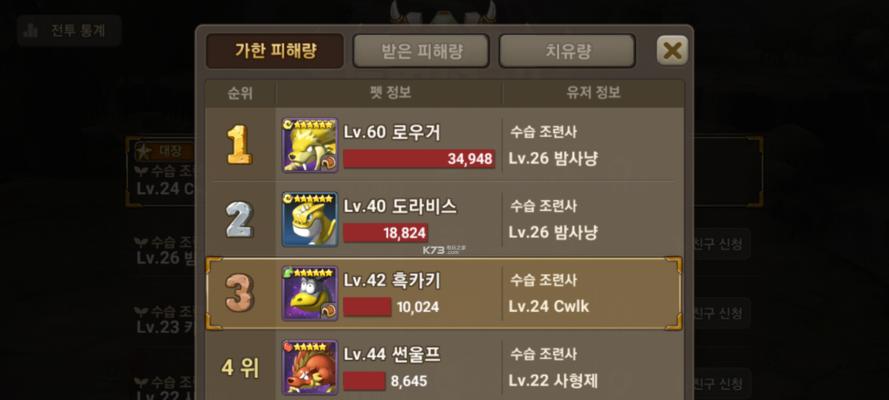Select the Lv.60 로우거 pet portrait

310,145
